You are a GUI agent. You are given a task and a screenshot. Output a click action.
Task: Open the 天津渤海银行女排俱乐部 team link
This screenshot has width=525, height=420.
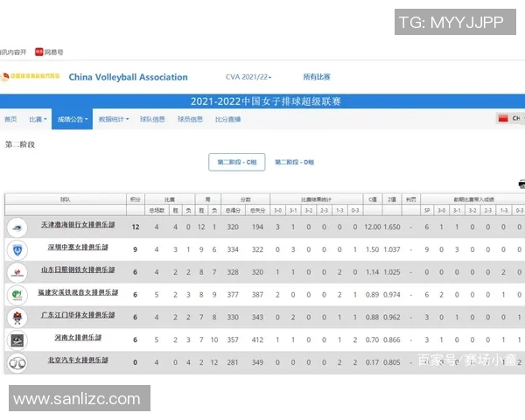(77, 226)
